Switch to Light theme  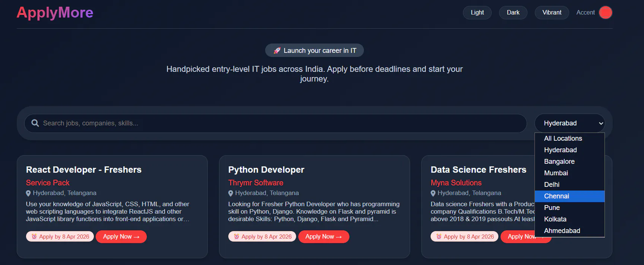pos(477,12)
